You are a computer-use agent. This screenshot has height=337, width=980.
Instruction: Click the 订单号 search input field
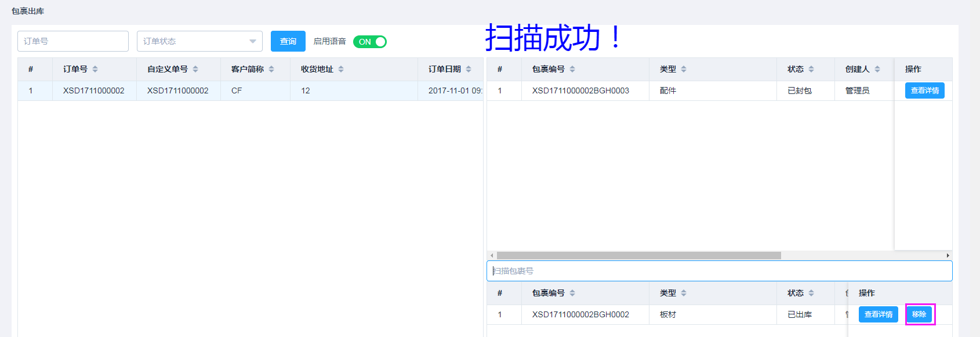[73, 41]
